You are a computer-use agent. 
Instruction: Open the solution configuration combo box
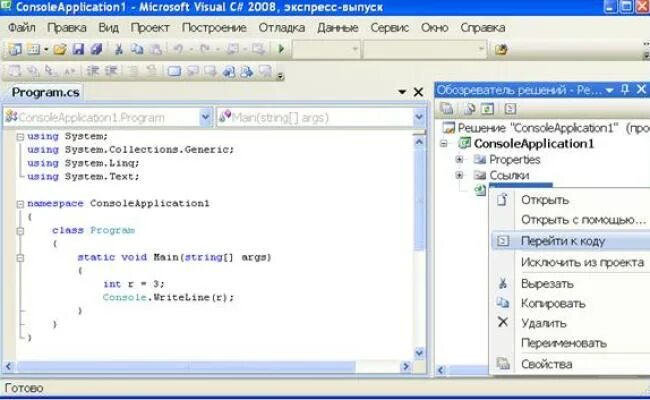[326, 49]
